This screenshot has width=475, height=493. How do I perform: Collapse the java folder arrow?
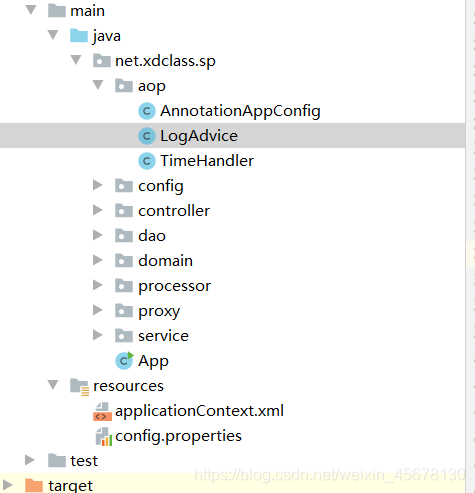[53, 35]
